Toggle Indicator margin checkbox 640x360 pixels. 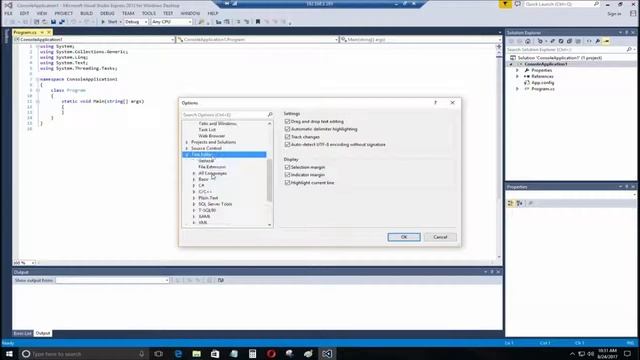(x=287, y=175)
